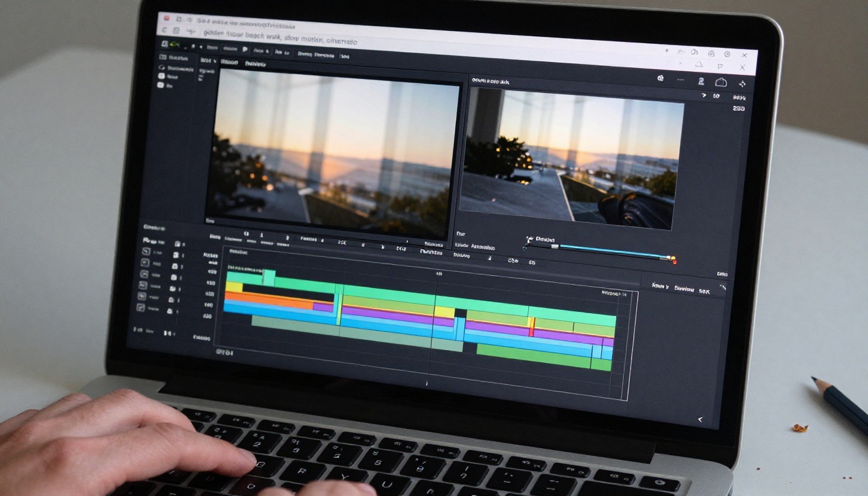868x496 pixels.
Task: Click the green icon in the editor toolbar
Action: pyautogui.click(x=176, y=45)
